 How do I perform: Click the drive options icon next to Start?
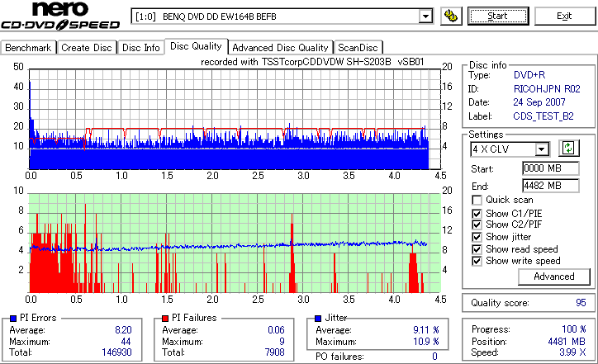coord(451,16)
